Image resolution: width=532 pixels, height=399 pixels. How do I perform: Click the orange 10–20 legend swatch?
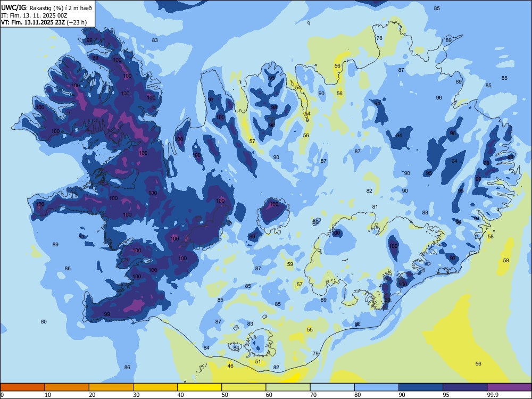point(67,387)
